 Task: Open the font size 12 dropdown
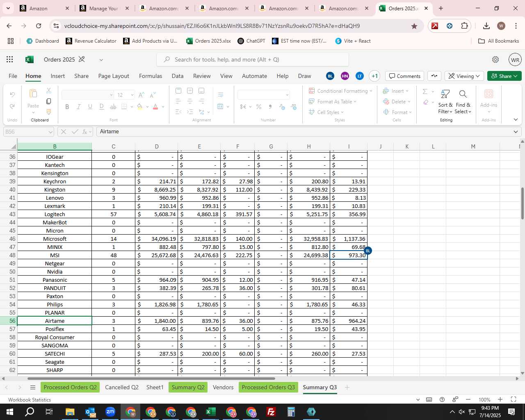(x=132, y=95)
